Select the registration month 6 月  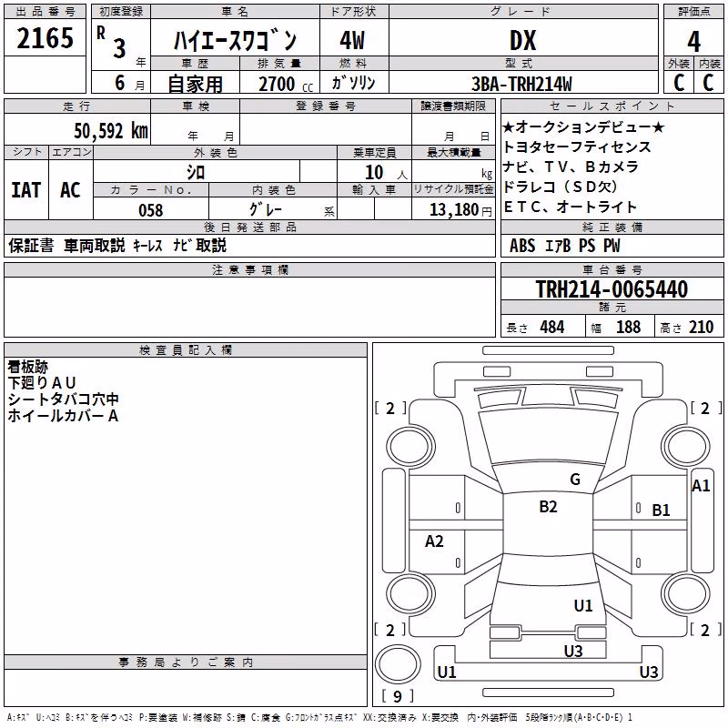(x=129, y=84)
